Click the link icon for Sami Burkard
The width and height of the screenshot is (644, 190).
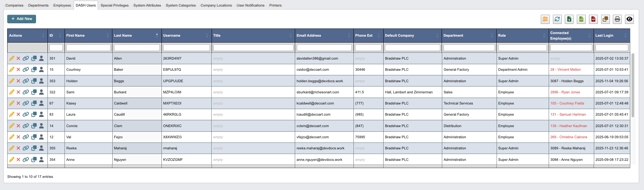26,92
